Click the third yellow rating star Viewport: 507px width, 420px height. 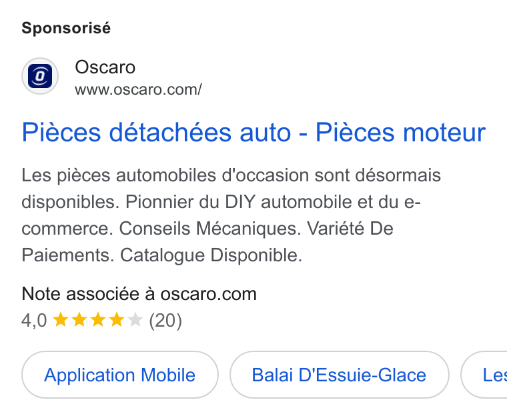tap(98, 320)
